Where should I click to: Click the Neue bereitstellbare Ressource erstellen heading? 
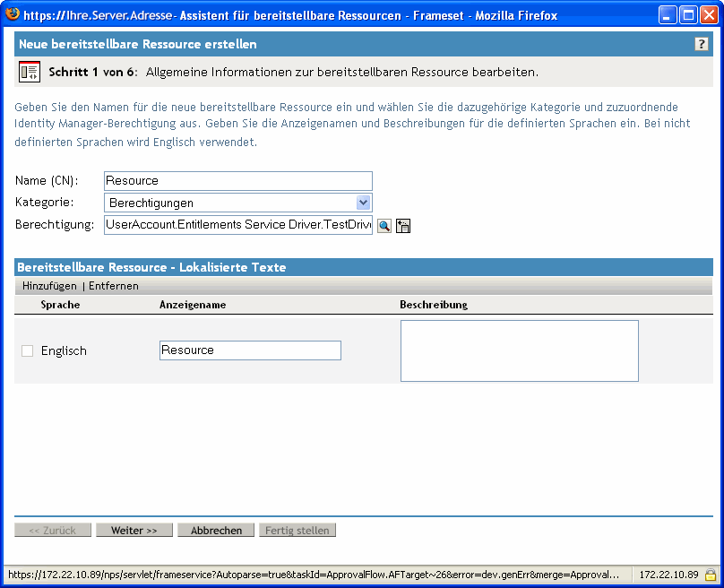tap(138, 44)
